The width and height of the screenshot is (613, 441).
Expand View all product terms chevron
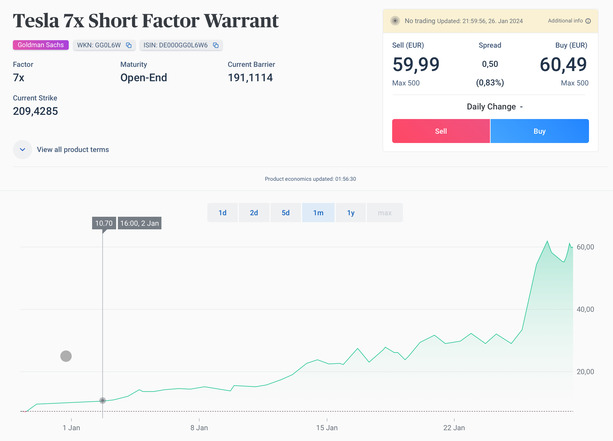[22, 149]
